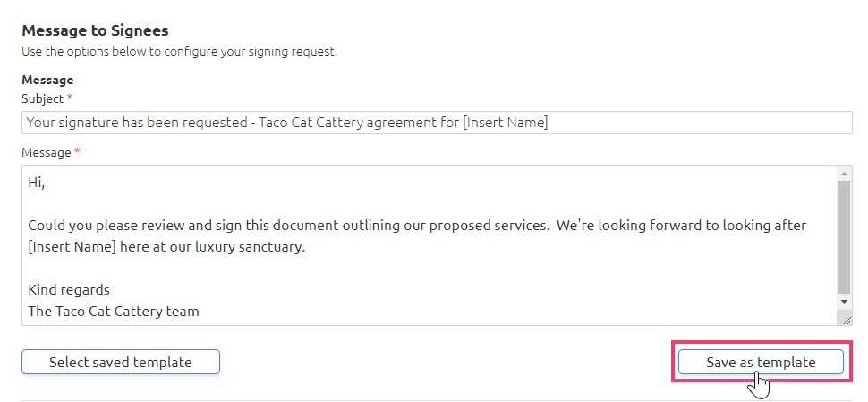Click the message box scrollbar thumb
Viewport: 868px width, 402px height.
[x=844, y=237]
